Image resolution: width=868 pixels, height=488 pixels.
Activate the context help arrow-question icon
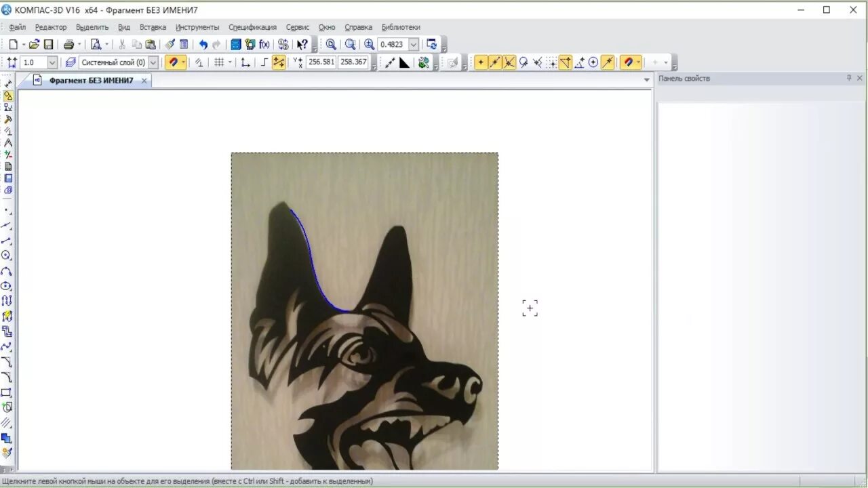(302, 44)
